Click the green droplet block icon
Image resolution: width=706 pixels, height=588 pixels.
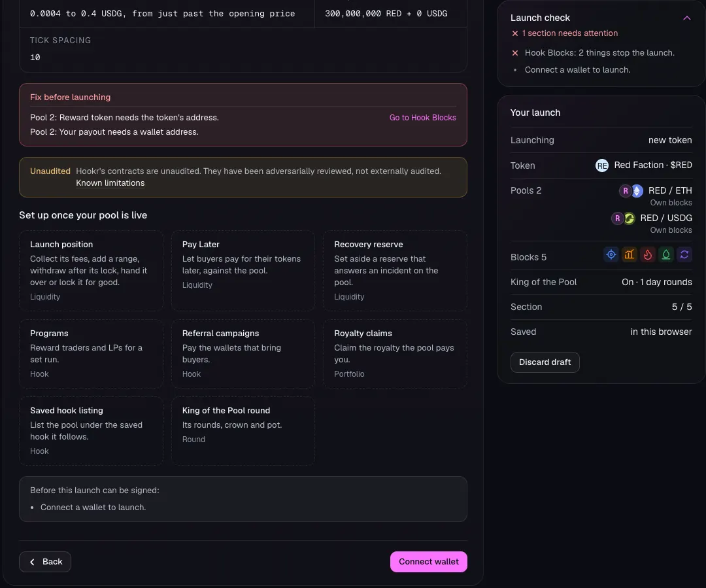[666, 254]
